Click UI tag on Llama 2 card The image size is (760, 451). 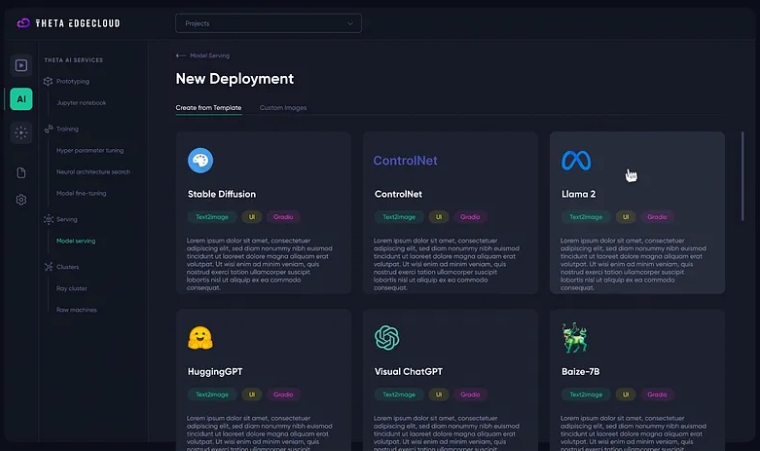pyautogui.click(x=626, y=217)
